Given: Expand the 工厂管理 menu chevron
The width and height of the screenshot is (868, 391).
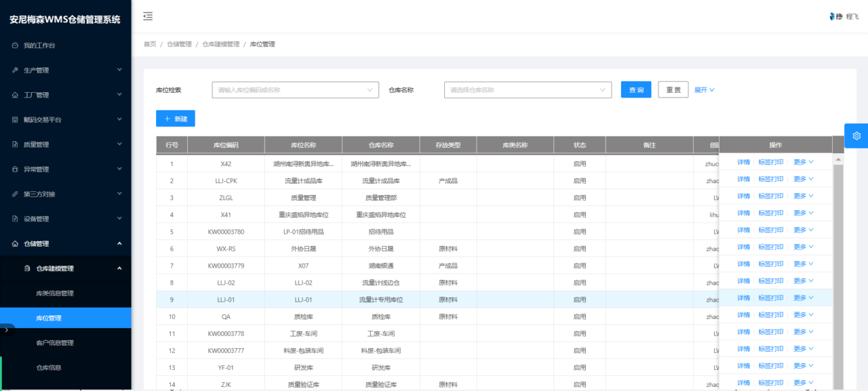Looking at the screenshot, I should point(119,95).
